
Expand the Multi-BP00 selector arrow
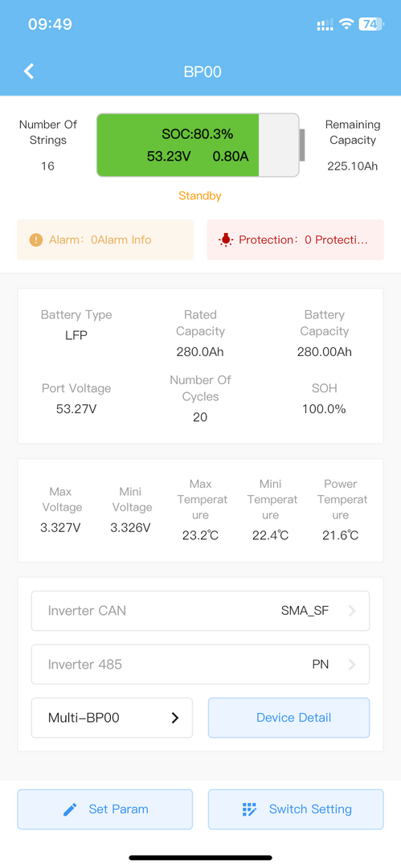pyautogui.click(x=175, y=718)
